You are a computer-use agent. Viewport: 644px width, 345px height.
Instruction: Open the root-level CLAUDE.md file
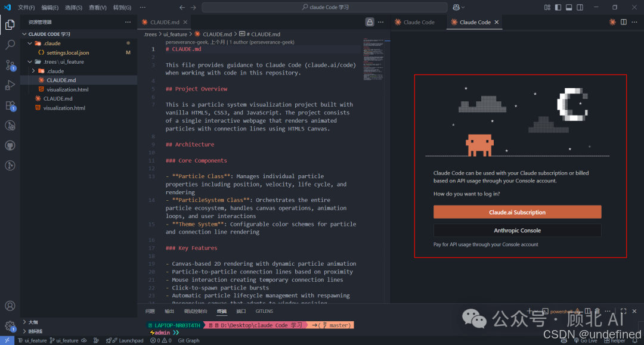click(x=79, y=98)
